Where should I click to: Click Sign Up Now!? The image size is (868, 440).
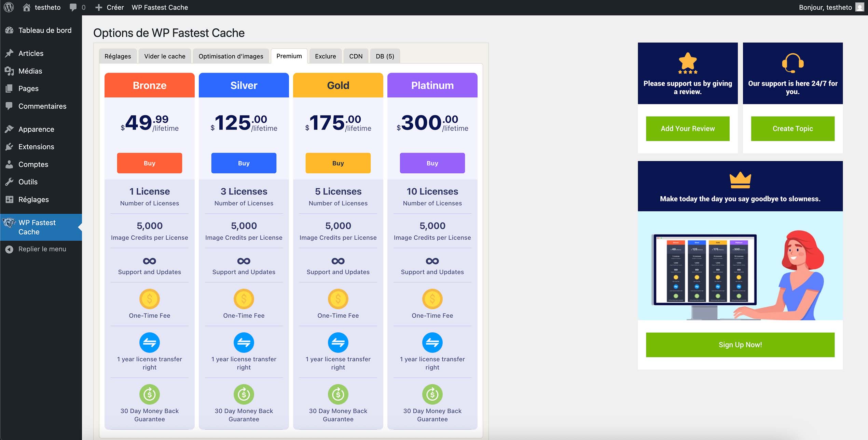[740, 345]
